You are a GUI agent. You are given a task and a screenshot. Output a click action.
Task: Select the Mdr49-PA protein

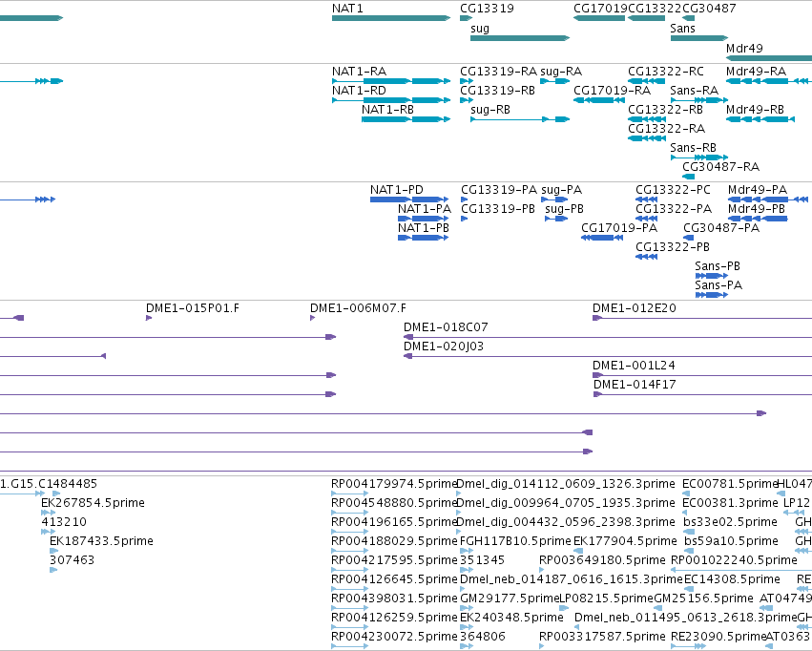(x=768, y=199)
